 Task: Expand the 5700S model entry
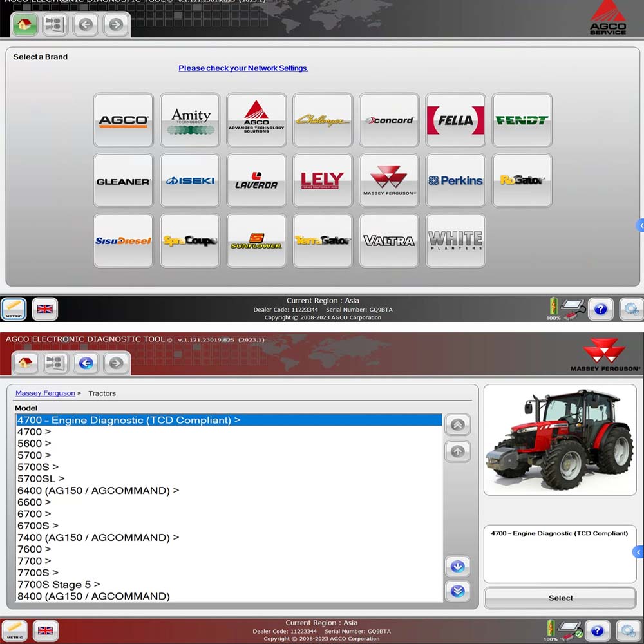[x=38, y=467]
